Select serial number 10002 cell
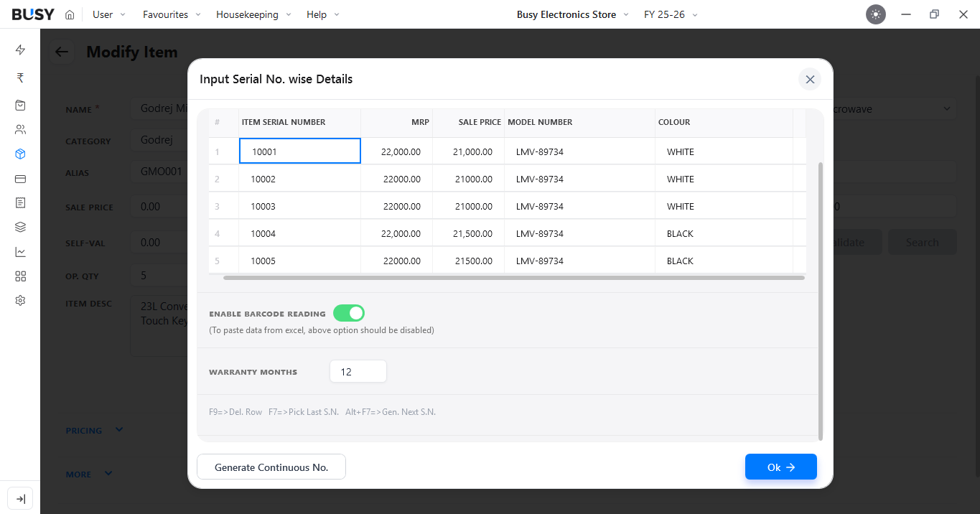 pyautogui.click(x=299, y=179)
